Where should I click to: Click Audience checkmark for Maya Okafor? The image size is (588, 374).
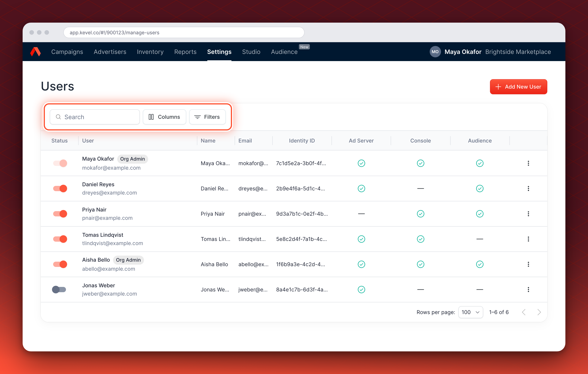tap(480, 163)
